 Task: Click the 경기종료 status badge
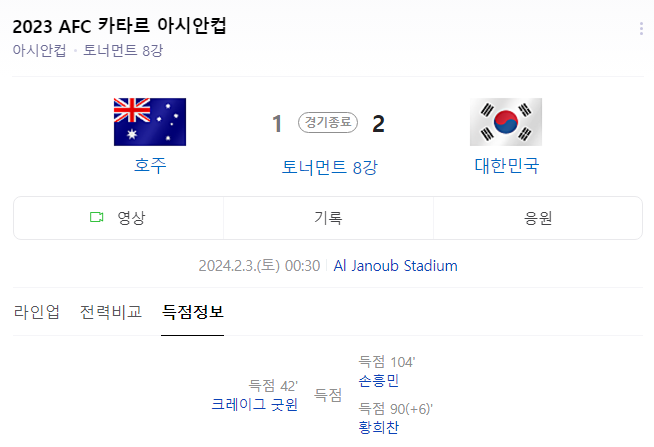tap(328, 124)
